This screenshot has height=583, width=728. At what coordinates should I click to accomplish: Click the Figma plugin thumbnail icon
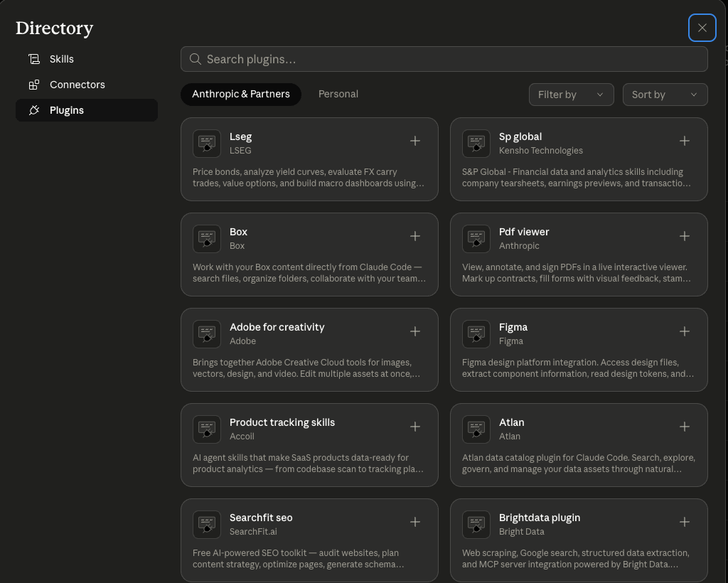(476, 333)
